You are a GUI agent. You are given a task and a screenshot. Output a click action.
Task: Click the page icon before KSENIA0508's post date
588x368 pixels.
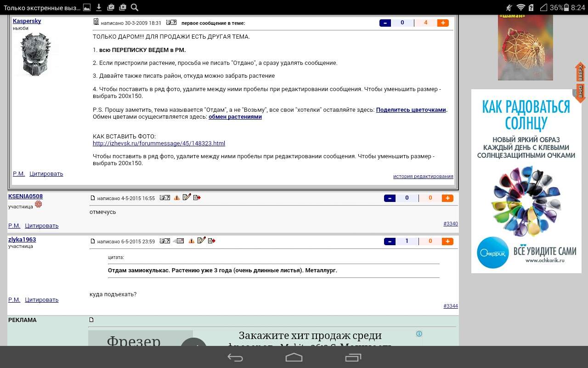pos(92,198)
